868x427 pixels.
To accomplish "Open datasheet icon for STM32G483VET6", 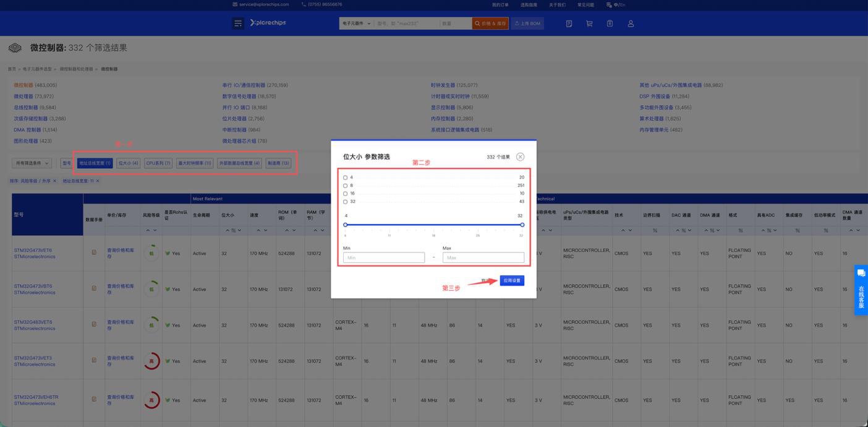I will click(x=94, y=324).
